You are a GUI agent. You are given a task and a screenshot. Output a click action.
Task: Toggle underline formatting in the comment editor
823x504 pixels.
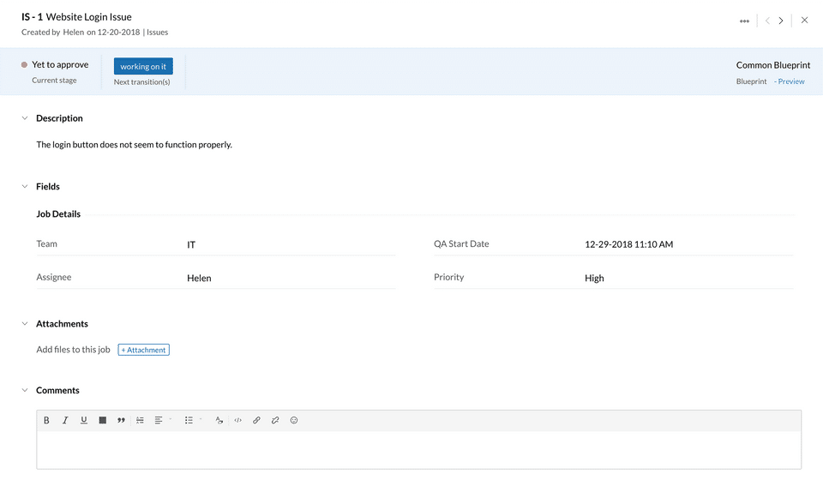coord(83,420)
